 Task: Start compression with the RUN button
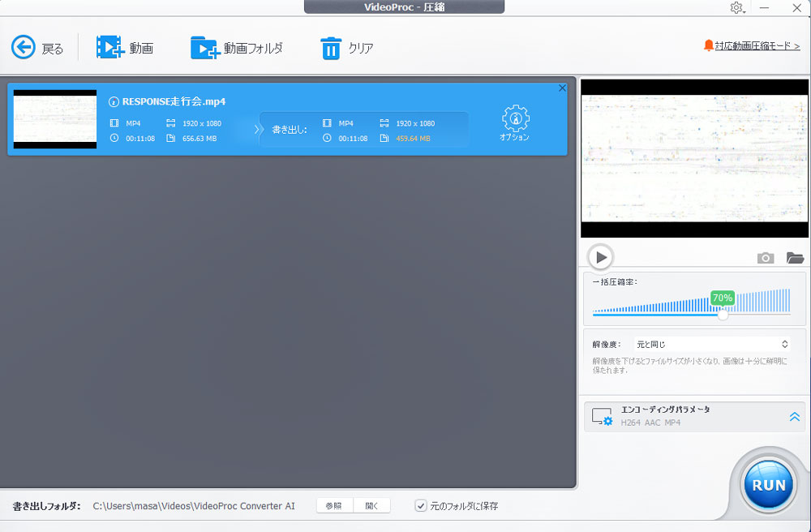tap(769, 485)
